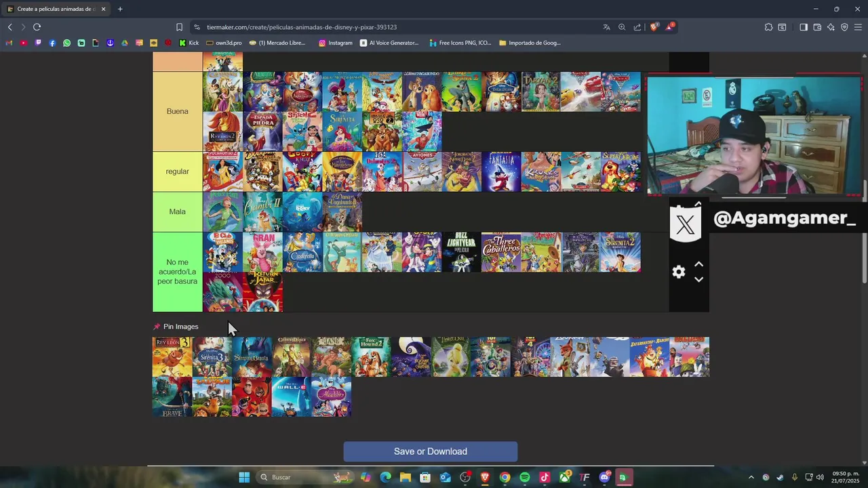Screen dimensions: 868x488
Task: Select the Fox and the Hound 2 poster
Action: [x=371, y=357]
